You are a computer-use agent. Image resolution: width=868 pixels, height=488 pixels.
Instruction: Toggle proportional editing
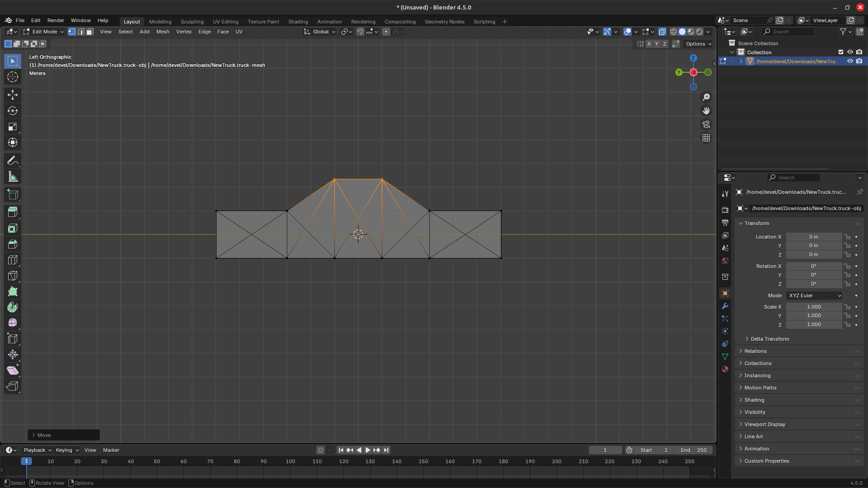386,32
